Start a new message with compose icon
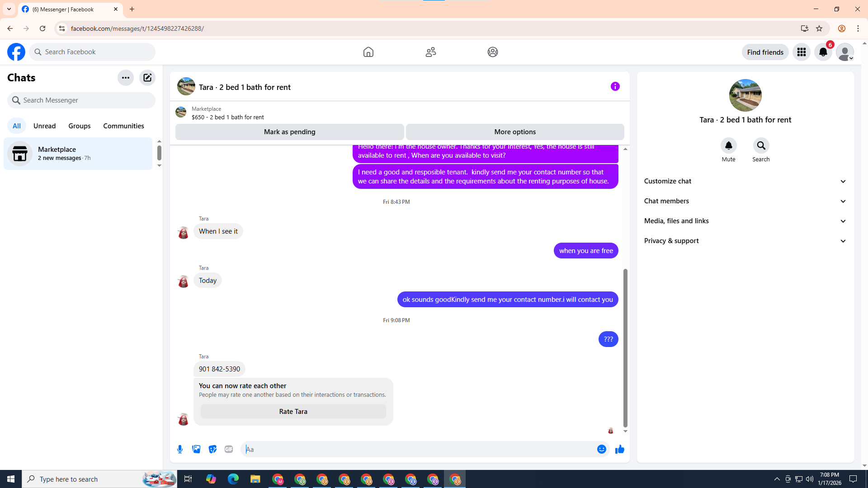The image size is (868, 488). point(147,78)
